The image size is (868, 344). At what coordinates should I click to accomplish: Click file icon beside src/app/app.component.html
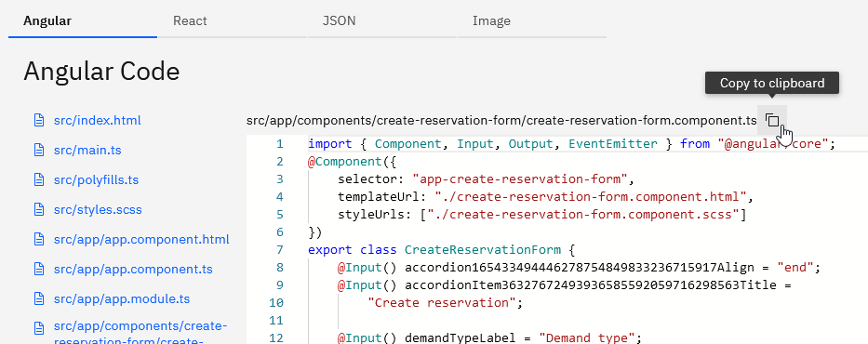(x=39, y=240)
